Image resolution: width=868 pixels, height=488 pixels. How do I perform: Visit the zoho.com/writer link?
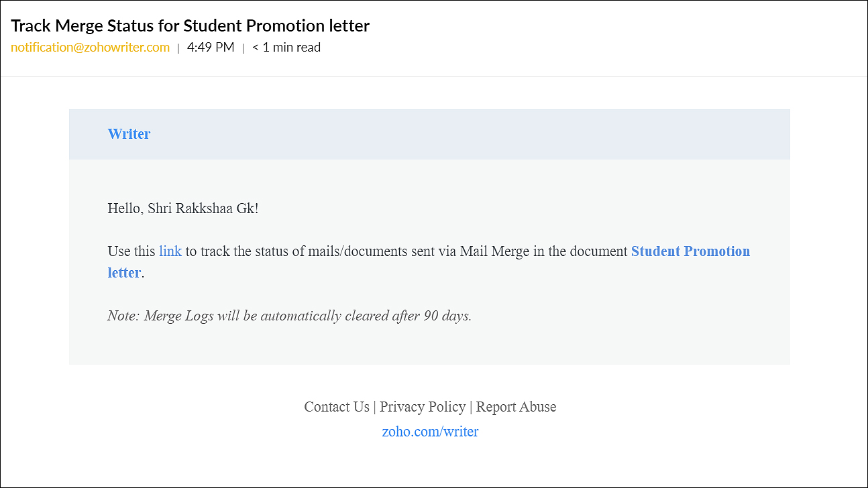430,432
